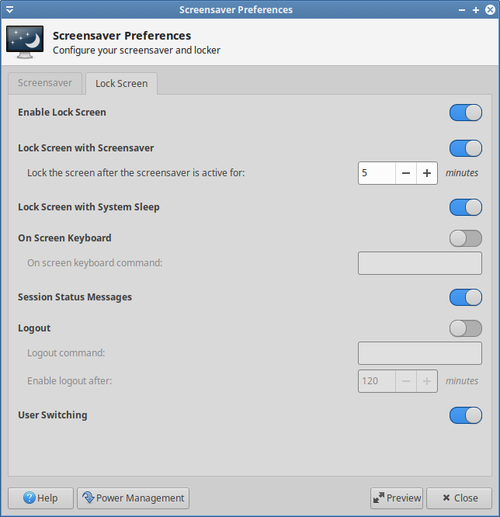Toggle Lock Screen with Screensaver off

pos(465,148)
